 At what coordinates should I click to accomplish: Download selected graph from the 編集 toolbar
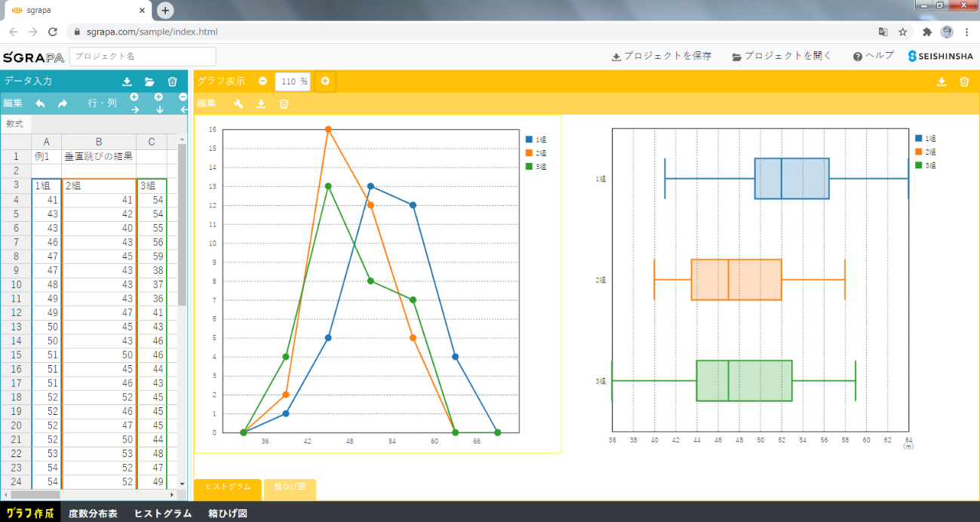tap(261, 104)
